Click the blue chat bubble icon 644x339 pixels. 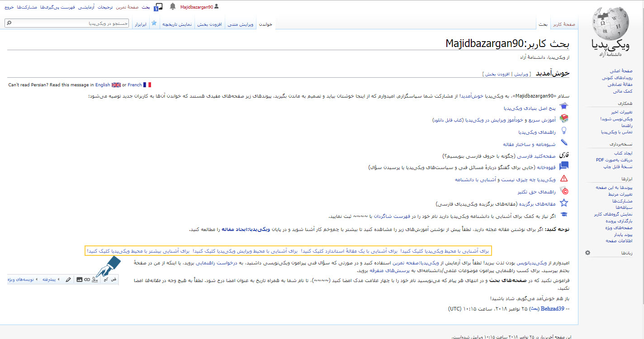(x=564, y=166)
